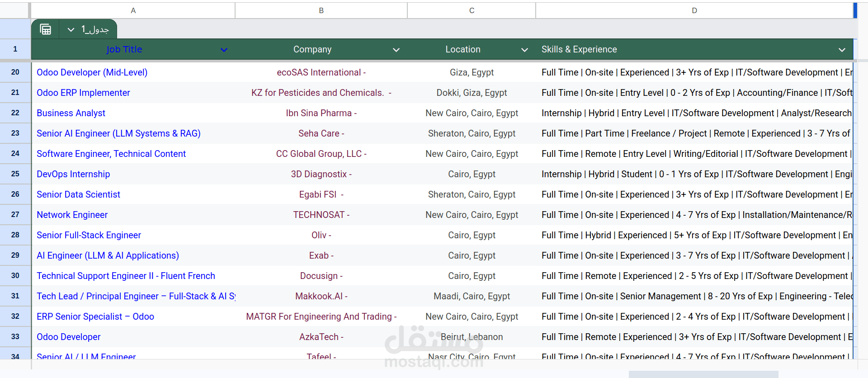
Task: Open the Business Analyst job link
Action: [x=71, y=113]
